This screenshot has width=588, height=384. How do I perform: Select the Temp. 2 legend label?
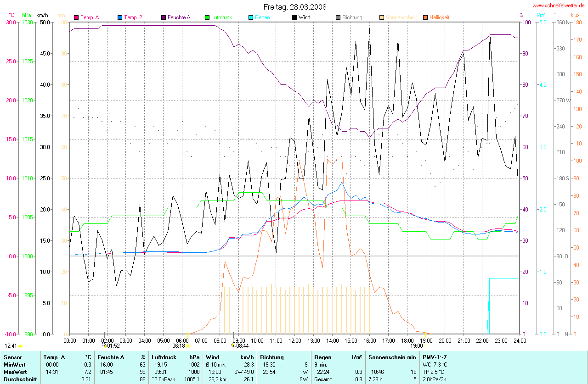(133, 17)
